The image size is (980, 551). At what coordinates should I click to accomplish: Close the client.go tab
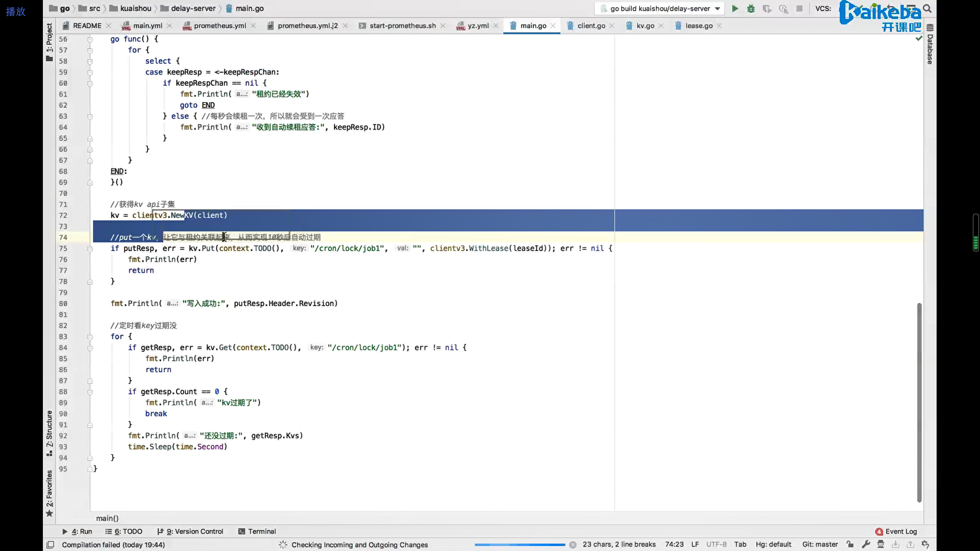612,26
